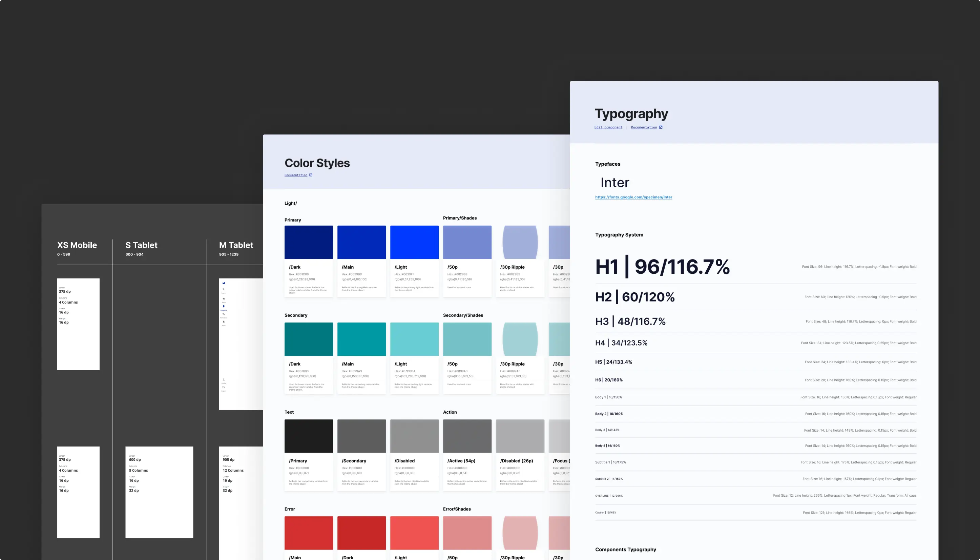This screenshot has width=980, height=560.
Task: Select the Text /Disabled gray swatch
Action: (x=414, y=436)
